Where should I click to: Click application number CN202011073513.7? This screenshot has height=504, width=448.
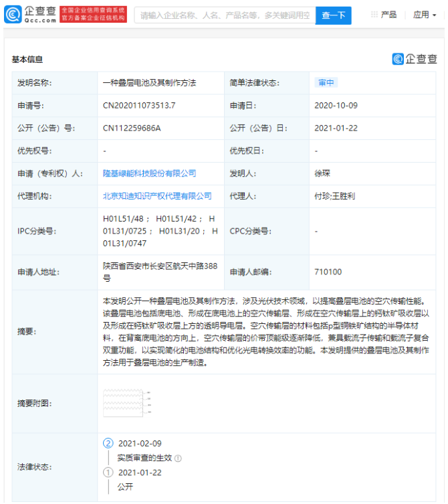pos(139,106)
